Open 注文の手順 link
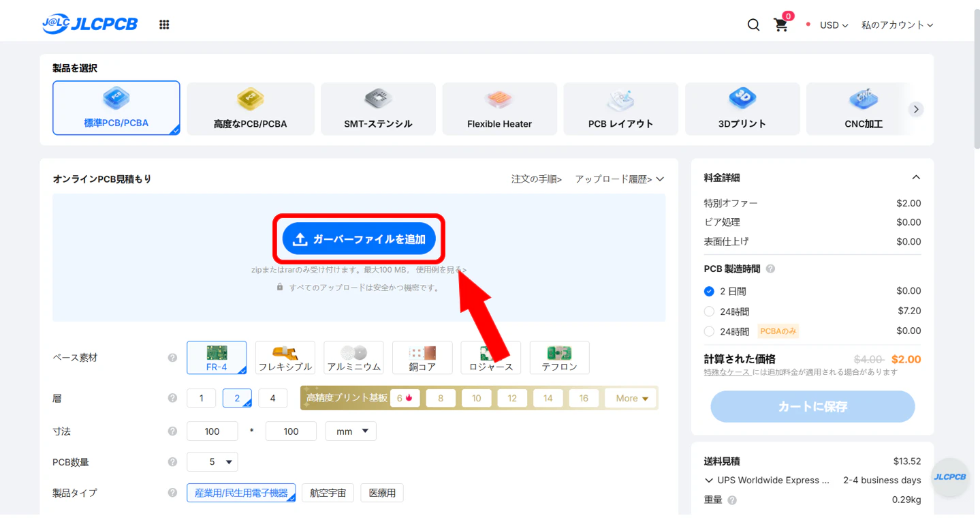The height and width of the screenshot is (520, 980). (x=537, y=179)
